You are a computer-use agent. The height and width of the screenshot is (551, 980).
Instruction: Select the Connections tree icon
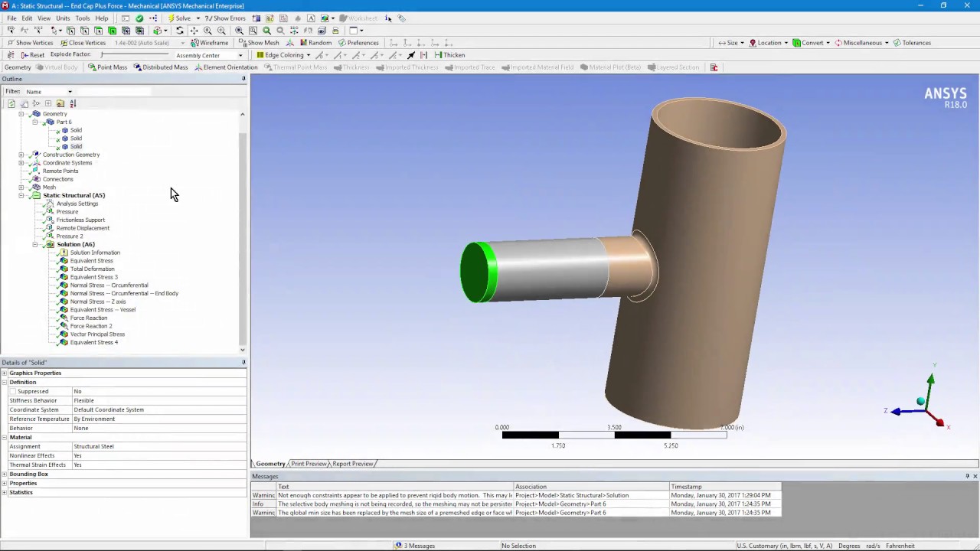pos(36,179)
